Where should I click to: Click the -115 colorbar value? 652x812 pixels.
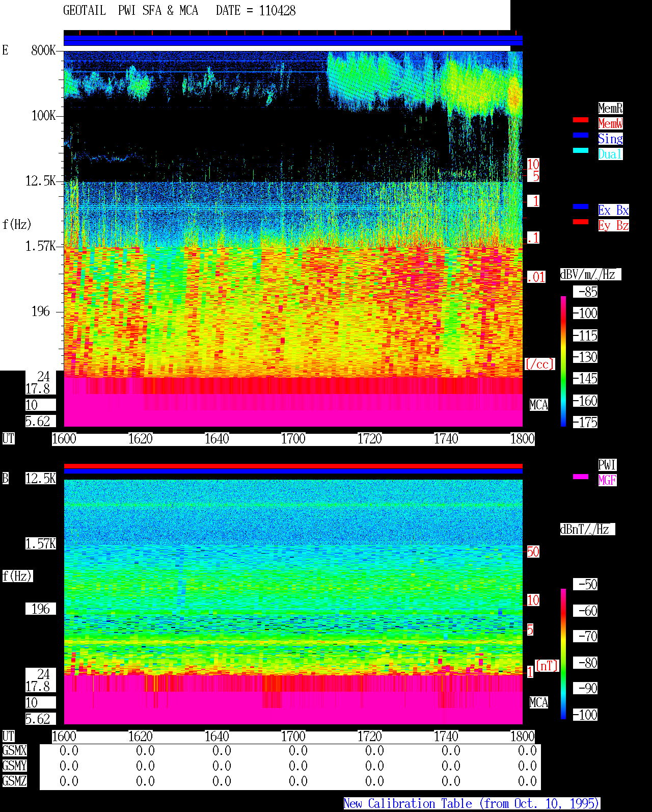point(586,335)
